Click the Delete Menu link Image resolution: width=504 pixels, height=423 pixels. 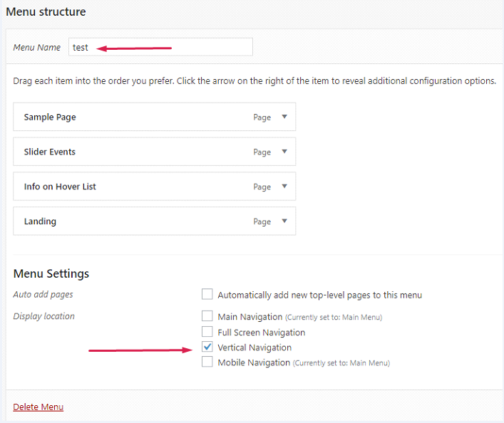38,407
